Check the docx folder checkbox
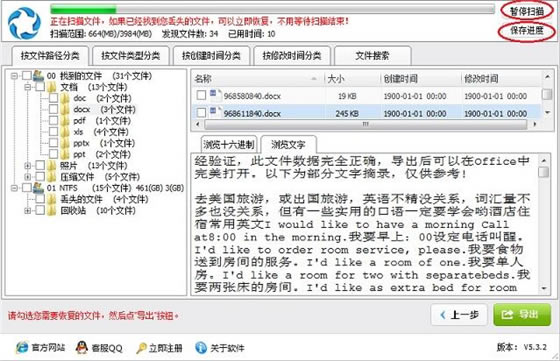The height and width of the screenshot is (361, 560). [53, 109]
